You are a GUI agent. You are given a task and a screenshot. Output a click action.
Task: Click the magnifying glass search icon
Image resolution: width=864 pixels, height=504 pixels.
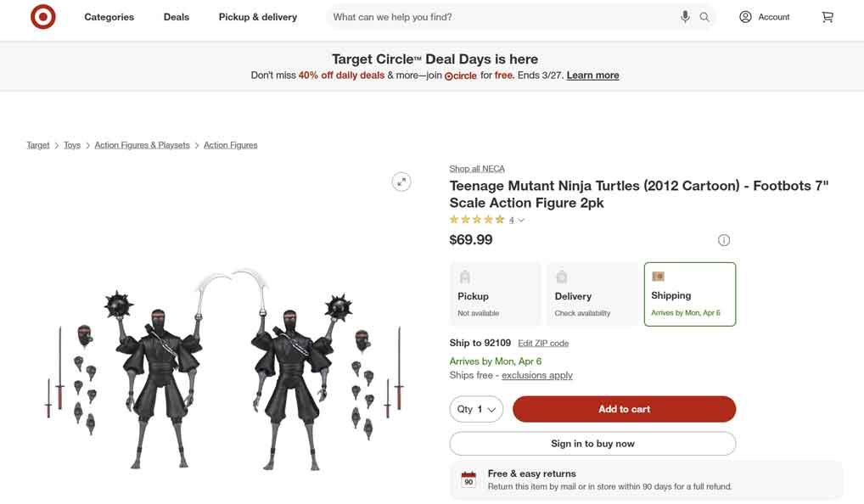coord(704,17)
